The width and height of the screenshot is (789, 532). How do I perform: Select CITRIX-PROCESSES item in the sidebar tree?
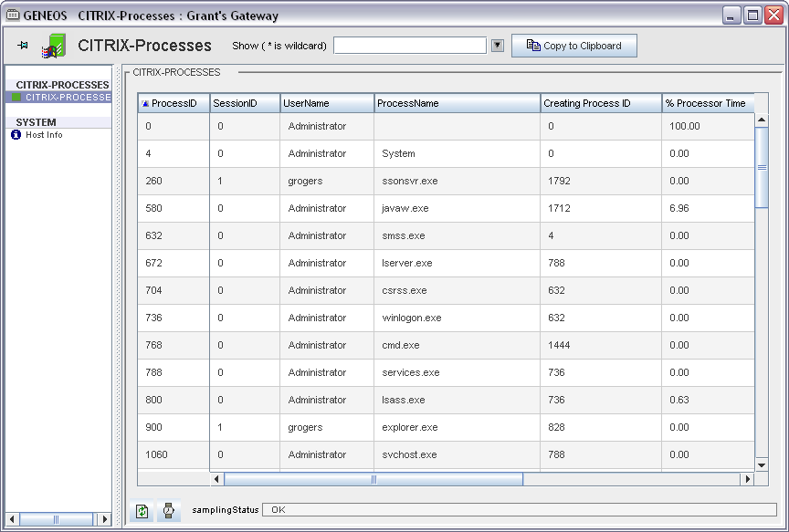click(x=67, y=97)
